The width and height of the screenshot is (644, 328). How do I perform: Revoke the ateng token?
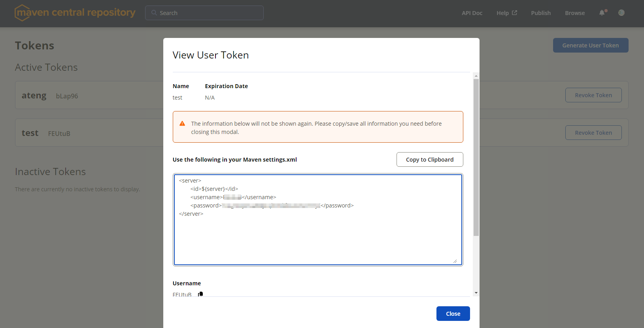[593, 95]
